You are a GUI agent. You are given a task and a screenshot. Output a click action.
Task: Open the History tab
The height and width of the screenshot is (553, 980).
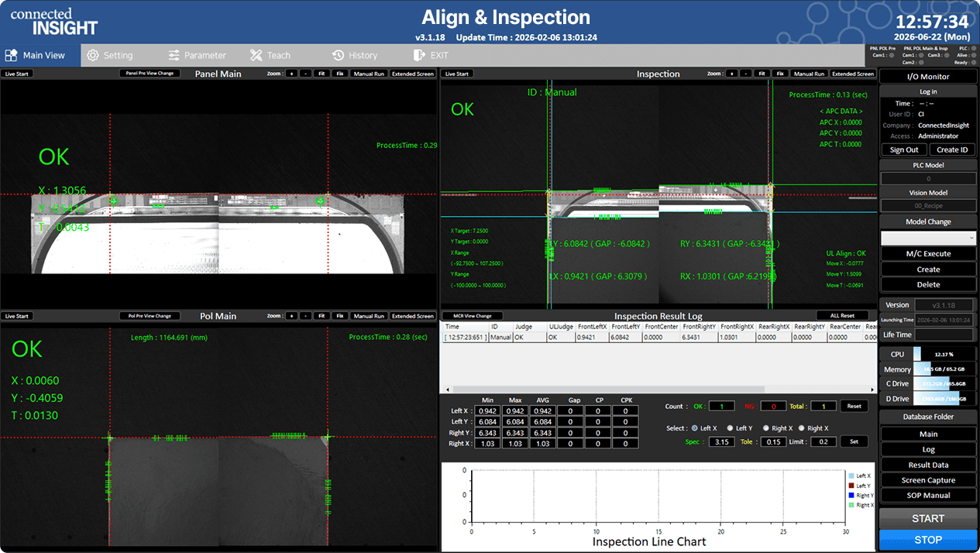(x=355, y=56)
